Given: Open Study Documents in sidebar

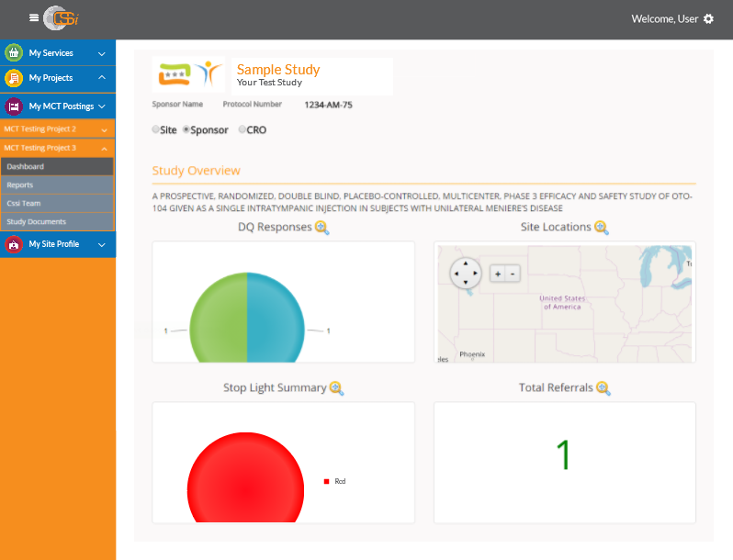Looking at the screenshot, I should pos(58,222).
